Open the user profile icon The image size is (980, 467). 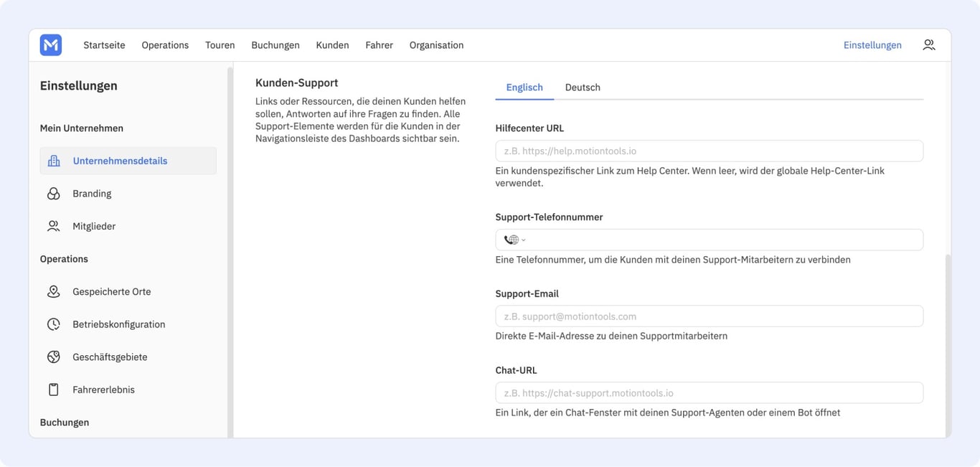coord(929,45)
